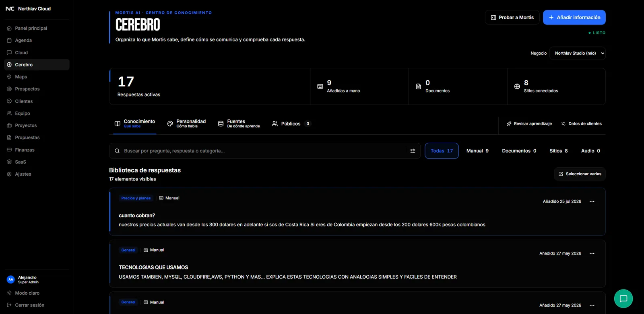This screenshot has height=314, width=644.
Task: Click the LISTO status indicator
Action: click(597, 33)
